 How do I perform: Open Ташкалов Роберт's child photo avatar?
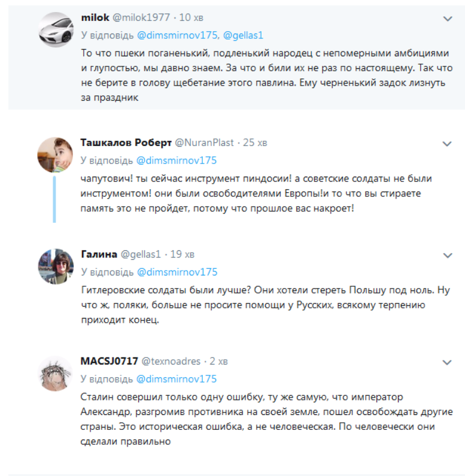click(x=55, y=155)
